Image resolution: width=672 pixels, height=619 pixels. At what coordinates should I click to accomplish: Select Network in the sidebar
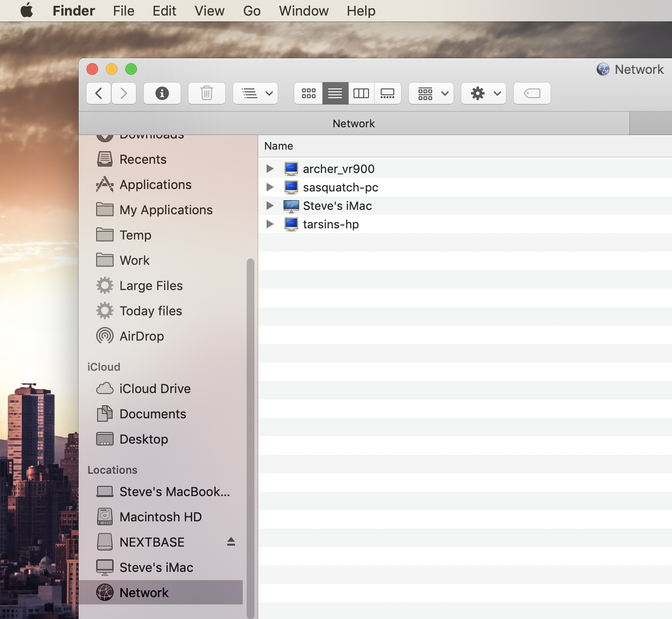[161, 592]
